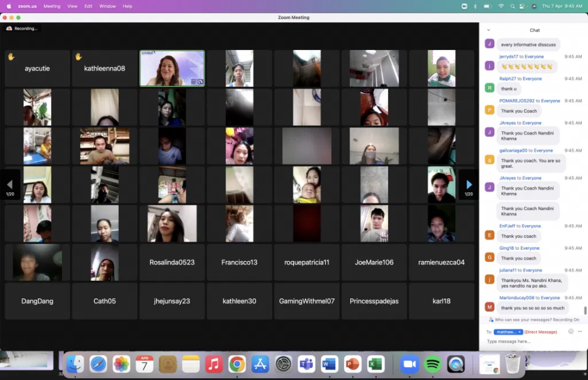Open Google Chrome from the dock
This screenshot has height=380, width=588.
pos(237,364)
